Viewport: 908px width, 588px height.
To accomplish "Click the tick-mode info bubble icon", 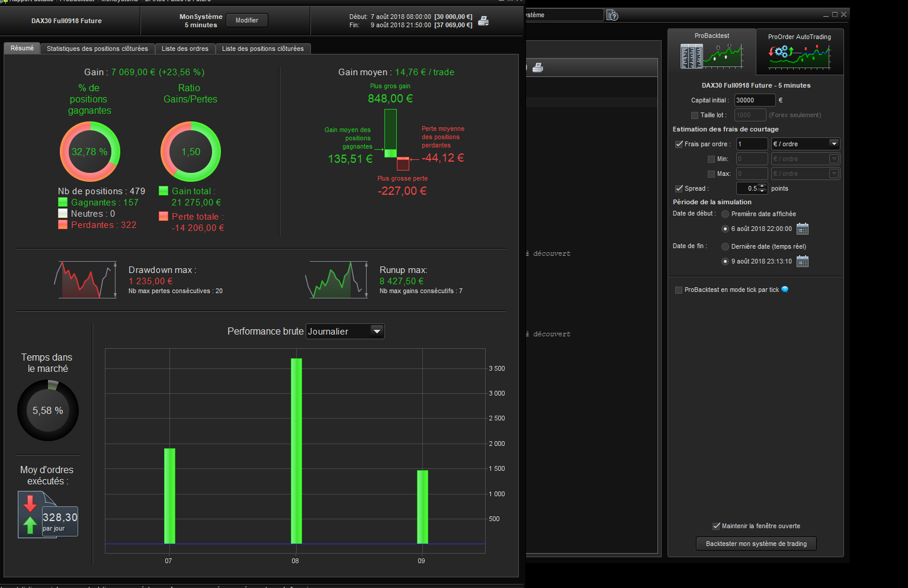I will click(785, 290).
